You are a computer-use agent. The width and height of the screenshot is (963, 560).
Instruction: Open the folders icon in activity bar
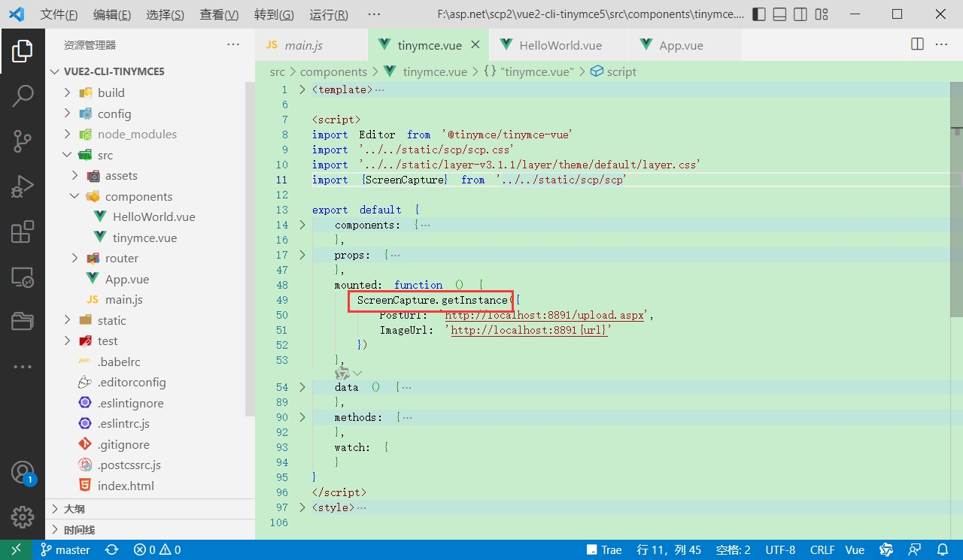click(23, 322)
